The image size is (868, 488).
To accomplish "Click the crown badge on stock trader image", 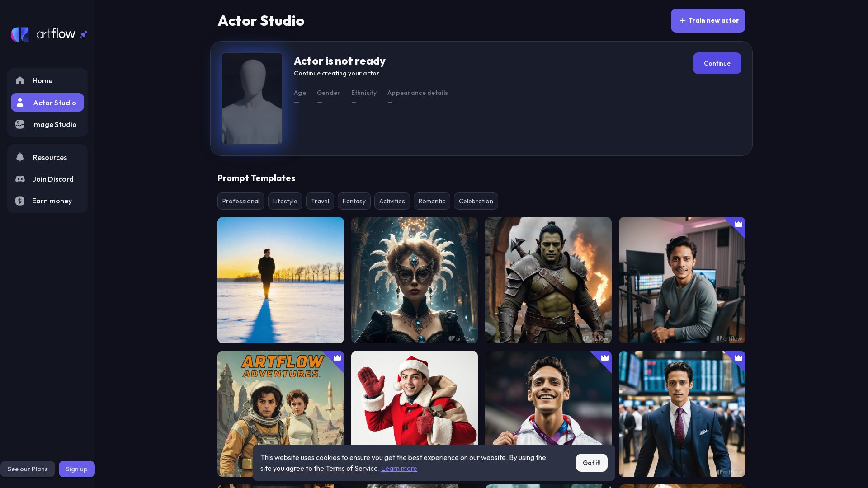I will point(738,358).
